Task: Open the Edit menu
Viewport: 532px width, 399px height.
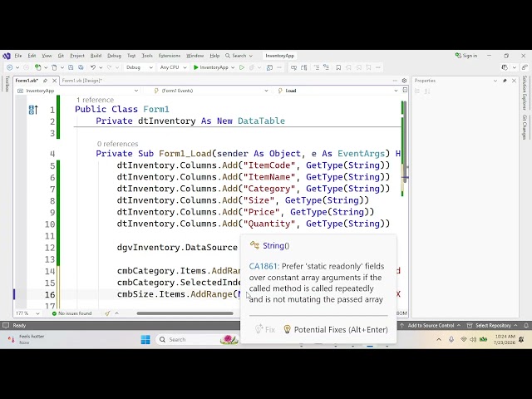Action: pyautogui.click(x=32, y=56)
